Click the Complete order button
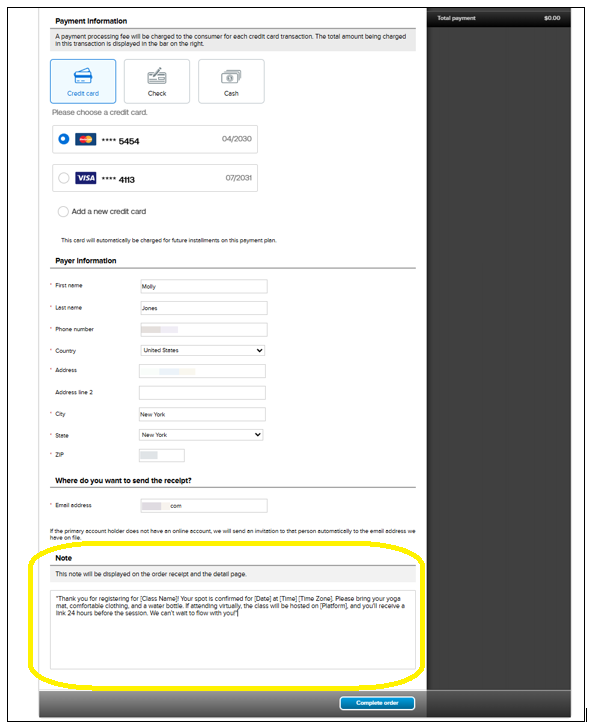This screenshot has width=591, height=726. (377, 703)
